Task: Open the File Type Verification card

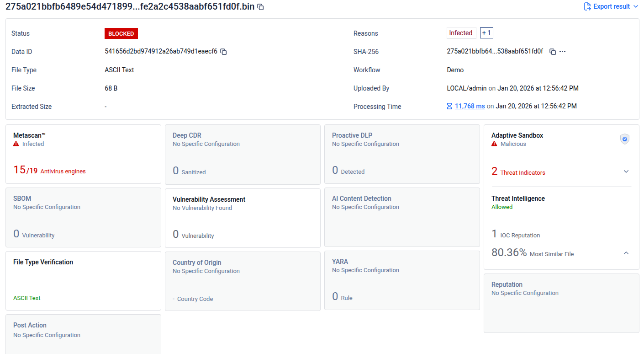Action: tap(83, 280)
